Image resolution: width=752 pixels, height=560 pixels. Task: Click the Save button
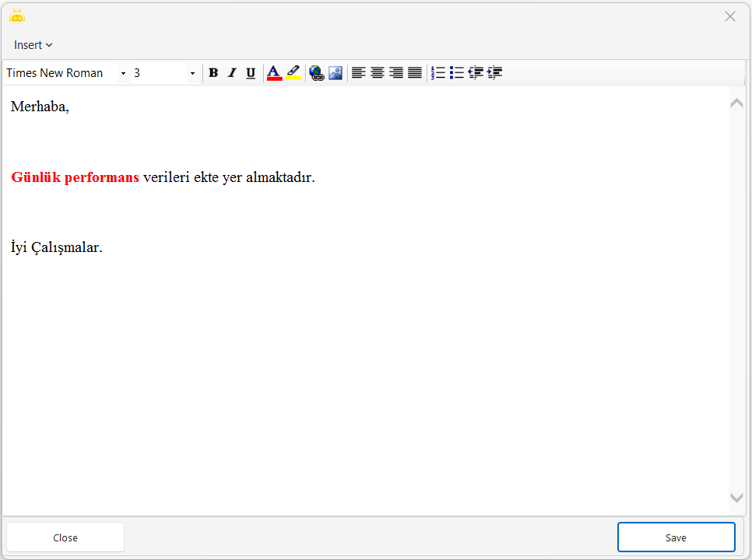pos(676,537)
